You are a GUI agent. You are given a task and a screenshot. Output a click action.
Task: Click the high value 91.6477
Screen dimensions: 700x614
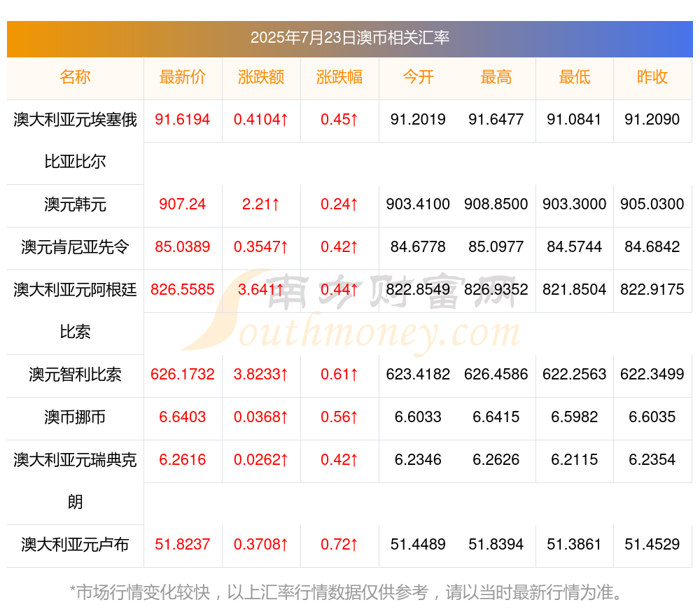(496, 120)
